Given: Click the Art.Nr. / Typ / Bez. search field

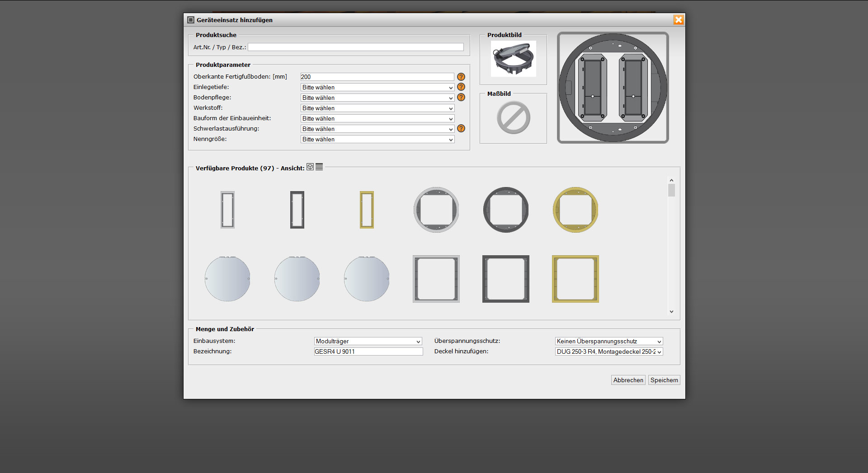Looking at the screenshot, I should (x=355, y=47).
